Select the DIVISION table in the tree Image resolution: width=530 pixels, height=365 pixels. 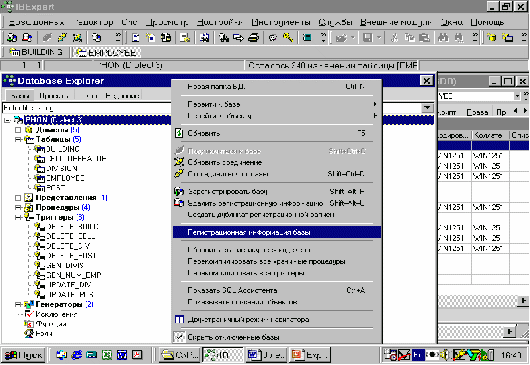click(x=62, y=168)
